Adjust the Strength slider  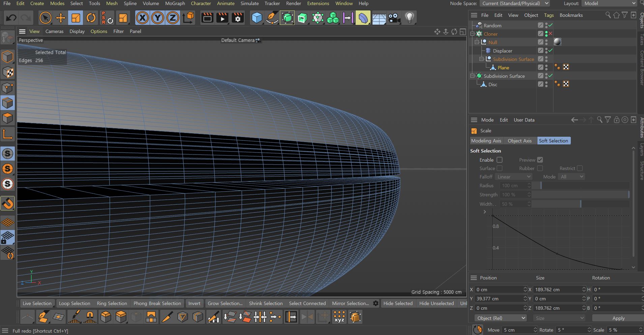(x=581, y=195)
